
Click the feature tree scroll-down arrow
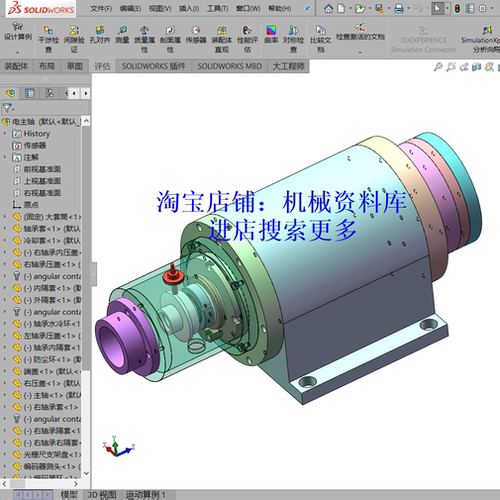click(x=86, y=473)
